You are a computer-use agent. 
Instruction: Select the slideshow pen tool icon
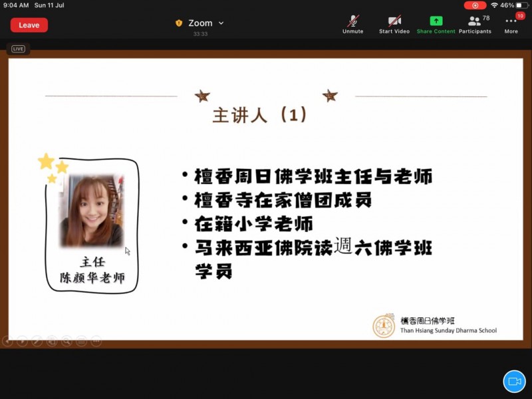coord(37,341)
